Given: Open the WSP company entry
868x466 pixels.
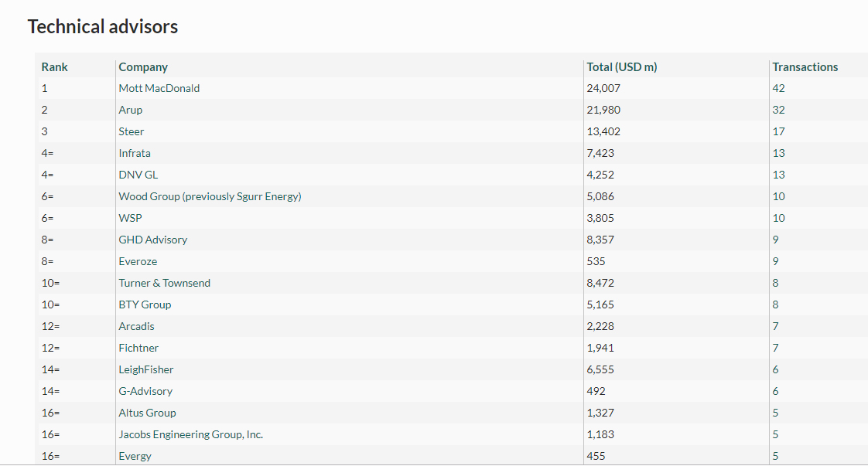Looking at the screenshot, I should 130,219.
